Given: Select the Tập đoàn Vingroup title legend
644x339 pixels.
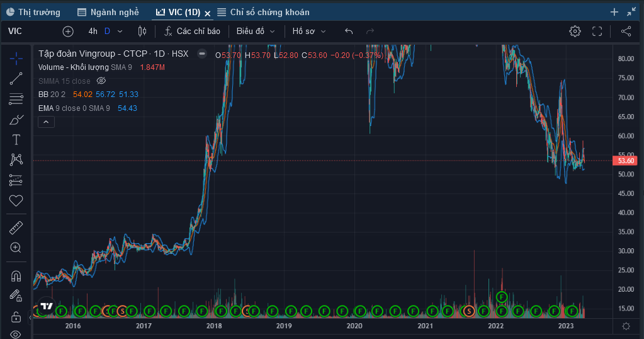Looking at the screenshot, I should [x=113, y=54].
